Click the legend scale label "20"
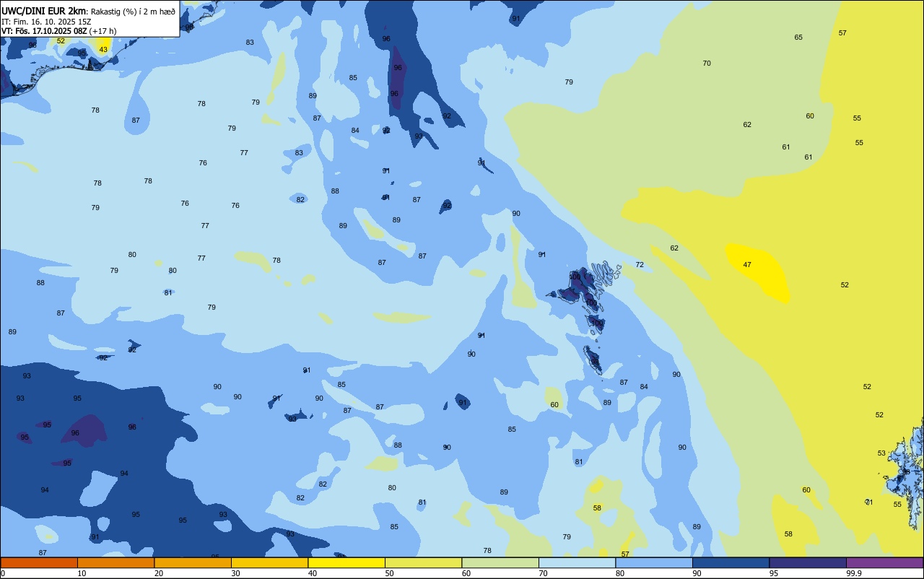Viewport: 924px width, 579px height. (159, 573)
